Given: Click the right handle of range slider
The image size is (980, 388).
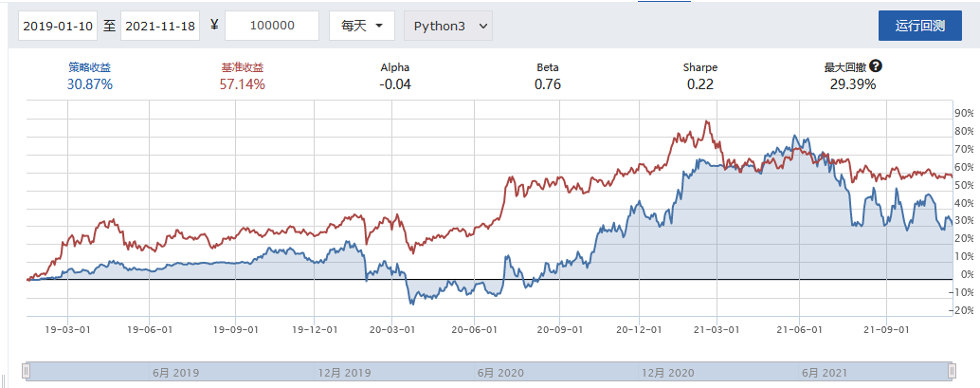Looking at the screenshot, I should (x=952, y=370).
